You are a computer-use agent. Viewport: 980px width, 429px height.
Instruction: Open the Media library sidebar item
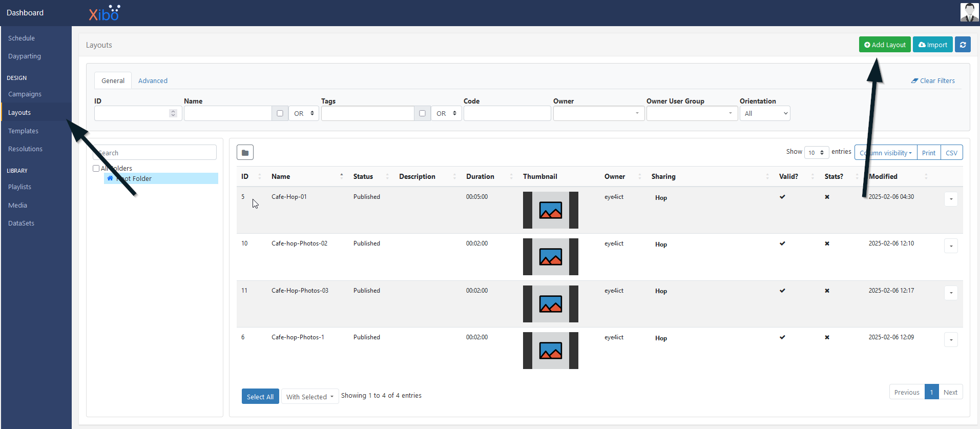coord(17,206)
